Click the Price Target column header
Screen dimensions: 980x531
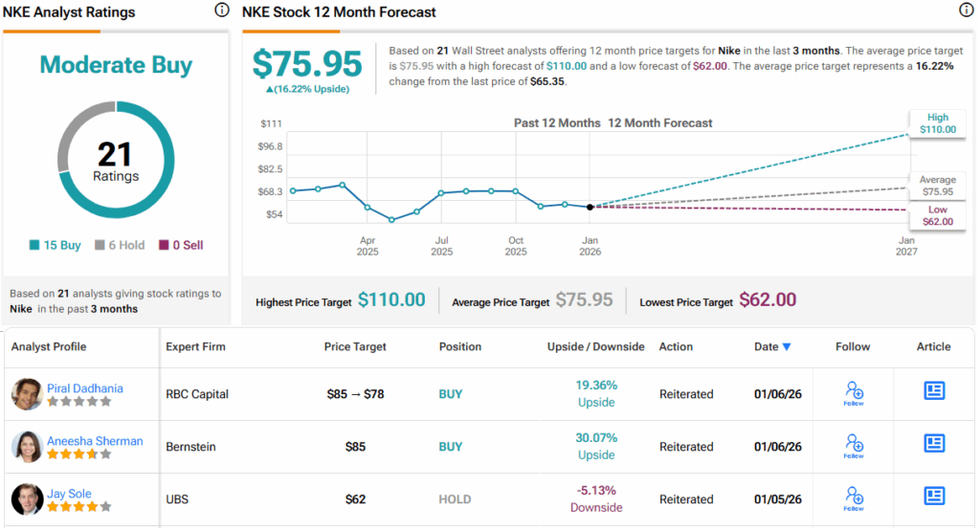click(x=354, y=346)
